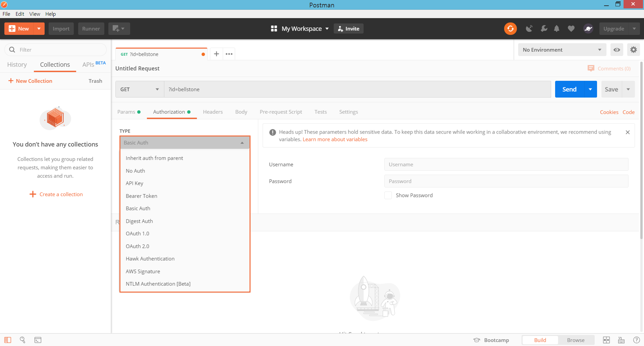
Task: Tick the Show Password checkbox
Action: point(388,195)
